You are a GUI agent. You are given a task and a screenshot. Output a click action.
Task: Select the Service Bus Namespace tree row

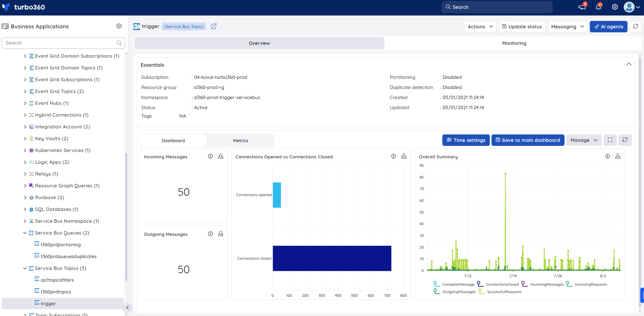[x=63, y=221]
